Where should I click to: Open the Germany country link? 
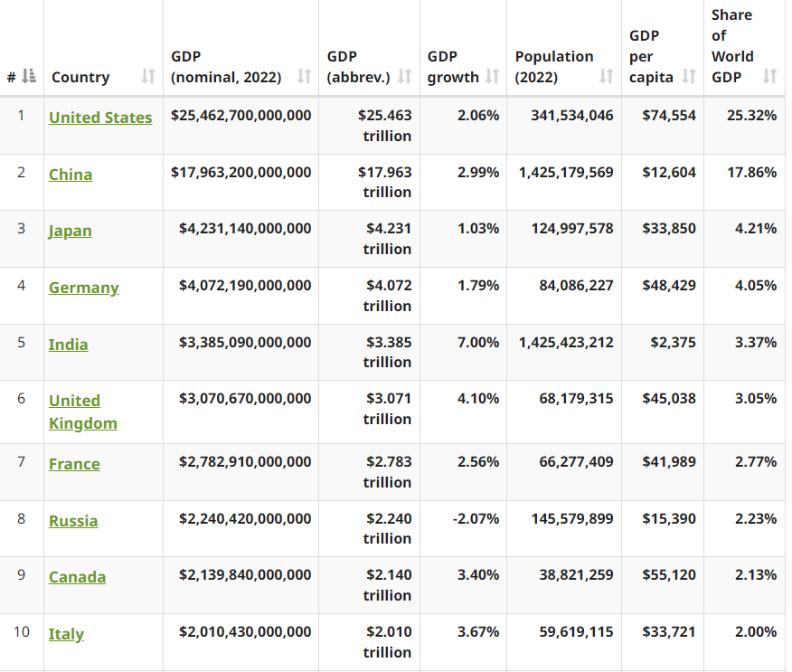click(84, 288)
